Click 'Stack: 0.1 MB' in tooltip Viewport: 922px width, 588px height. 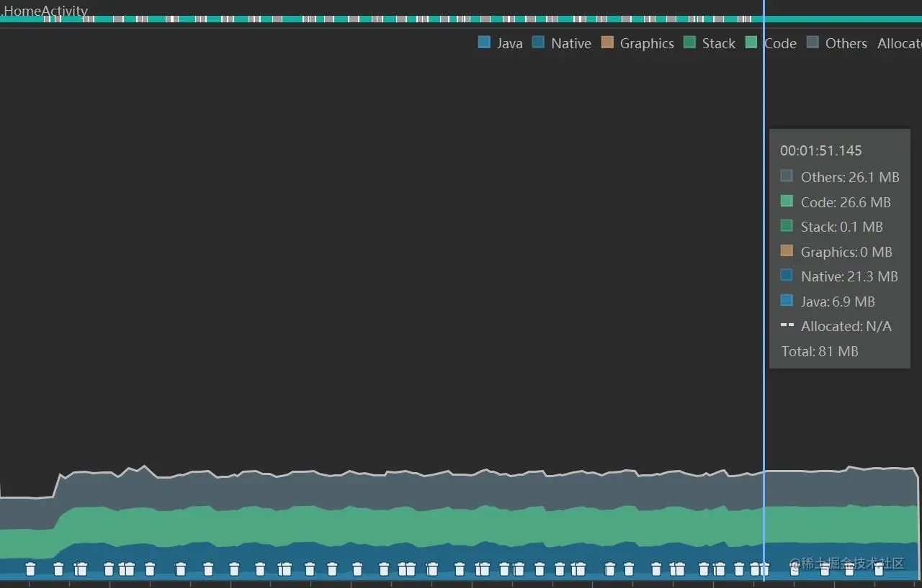click(x=842, y=227)
